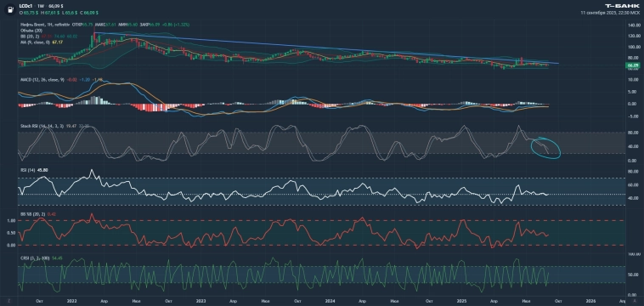This screenshot has height=306, width=644.
Task: Click the 140.00 price axis label
Action: pos(634,25)
